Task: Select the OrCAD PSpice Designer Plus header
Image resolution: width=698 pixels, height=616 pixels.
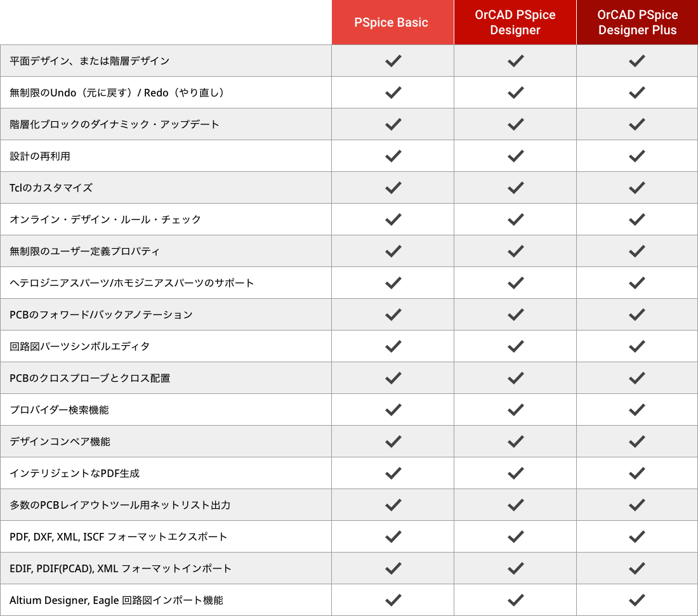Action: pyautogui.click(x=637, y=22)
